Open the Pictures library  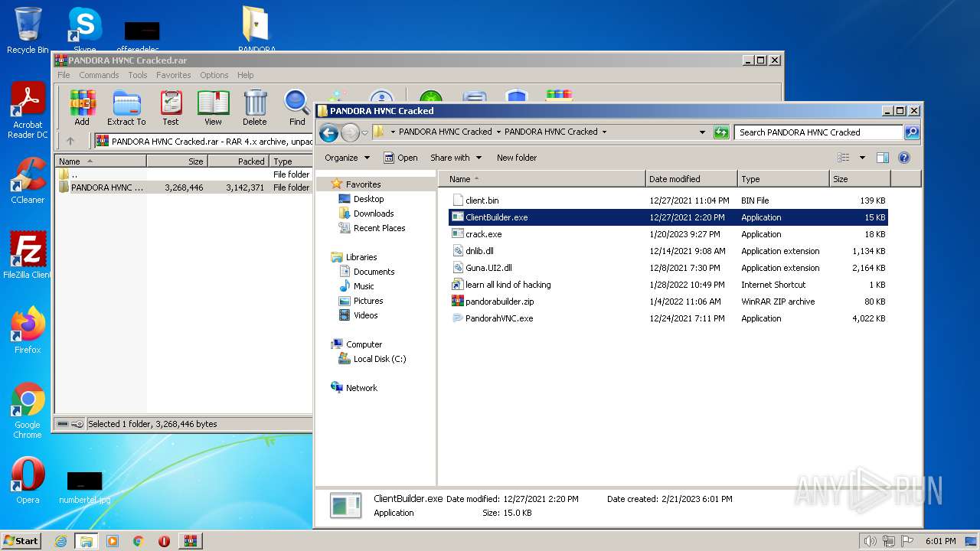368,301
